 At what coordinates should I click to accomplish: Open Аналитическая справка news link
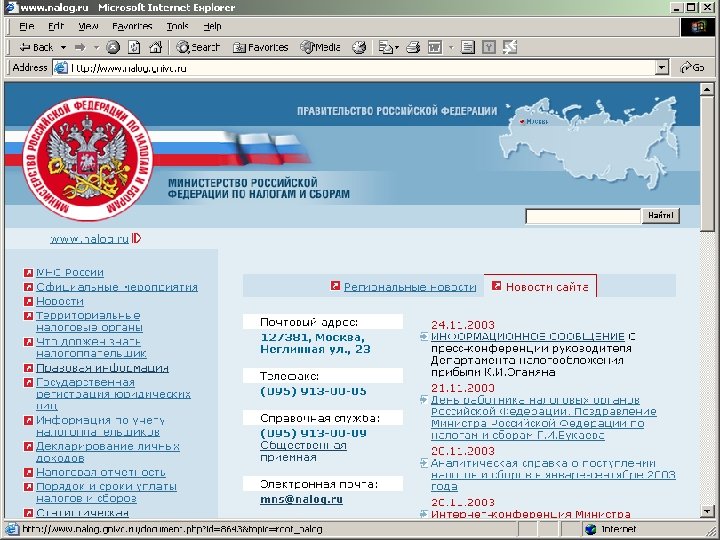(553, 475)
